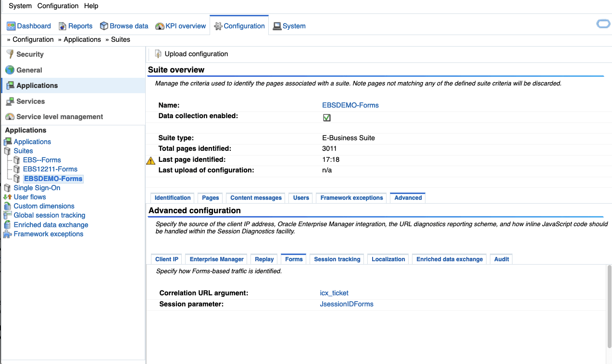
Task: Open the Client IP sub-tab
Action: [167, 259]
